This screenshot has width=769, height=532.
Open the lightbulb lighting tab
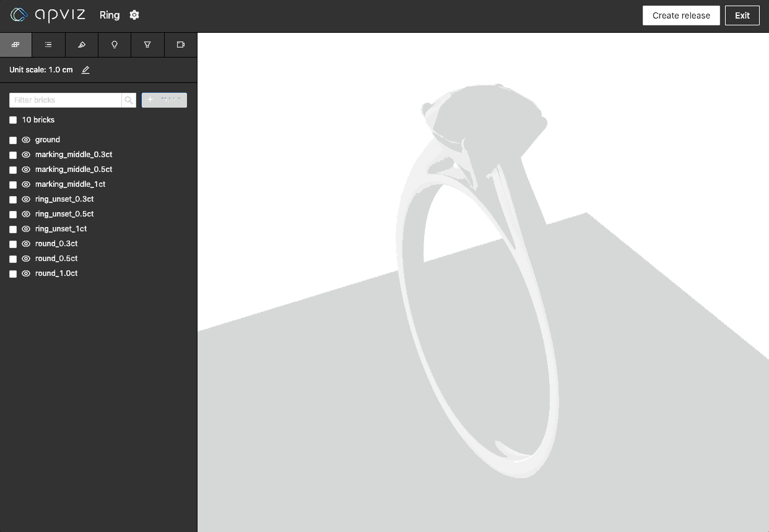click(115, 45)
